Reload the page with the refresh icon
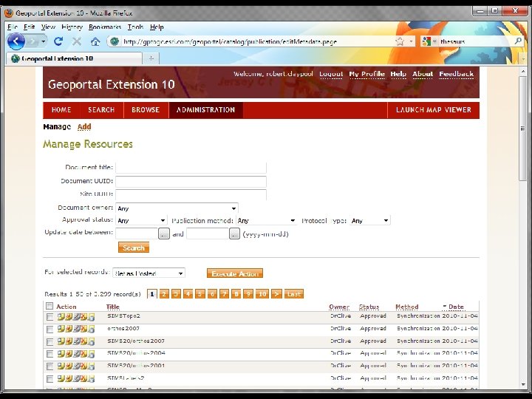Screen dimensions: 532x399 click(58, 41)
